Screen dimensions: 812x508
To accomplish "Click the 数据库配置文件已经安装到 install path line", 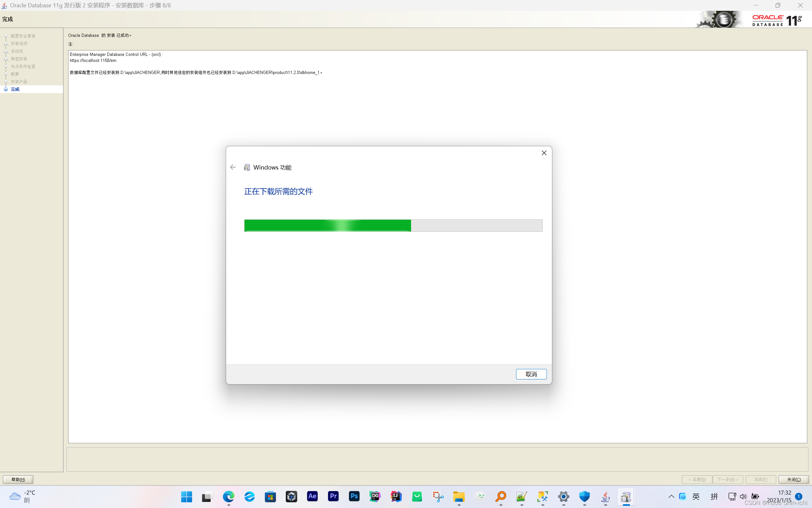I will click(196, 73).
